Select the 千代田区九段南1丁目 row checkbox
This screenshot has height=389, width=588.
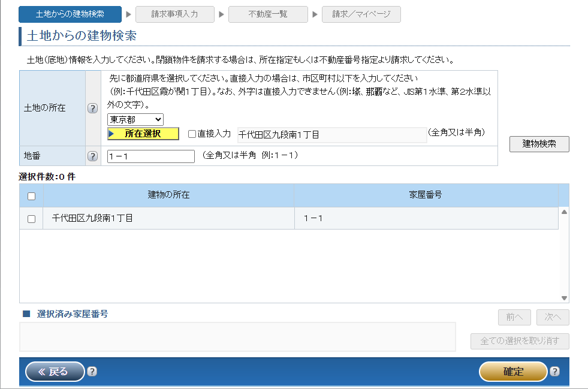click(x=32, y=219)
